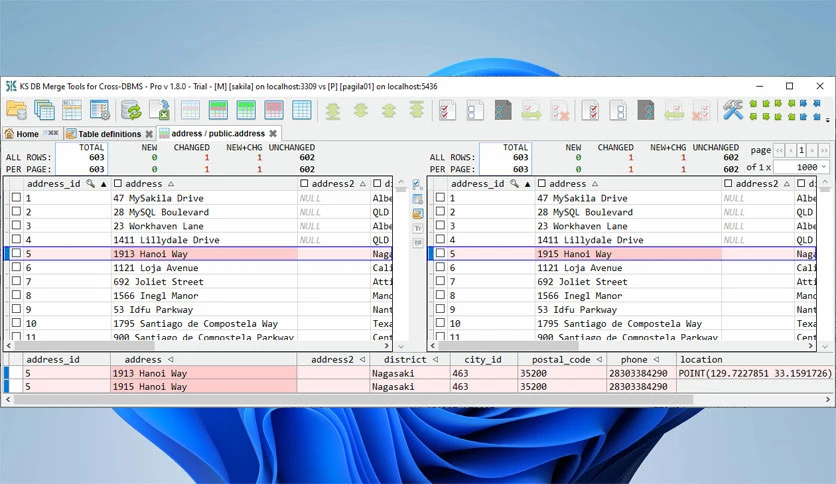Expand the toolbar overflow arrow at far right
The height and width of the screenshot is (484, 836).
[x=827, y=120]
